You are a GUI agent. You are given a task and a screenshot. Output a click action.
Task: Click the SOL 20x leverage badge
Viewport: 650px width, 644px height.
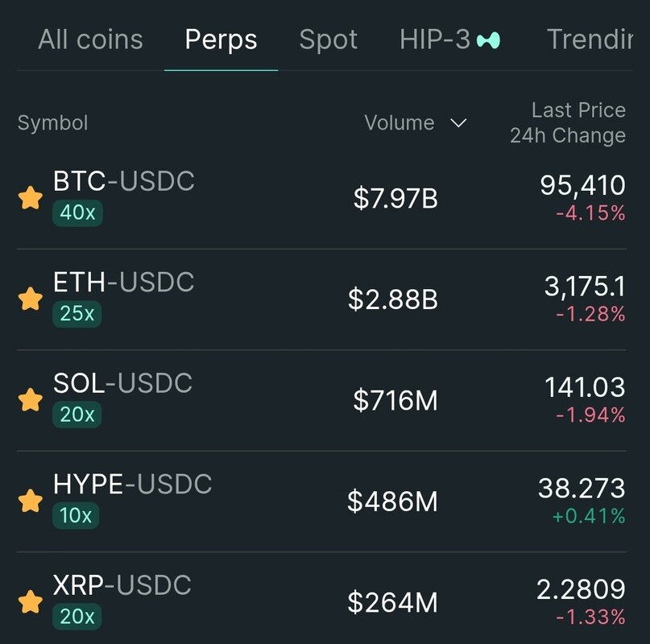(x=77, y=415)
